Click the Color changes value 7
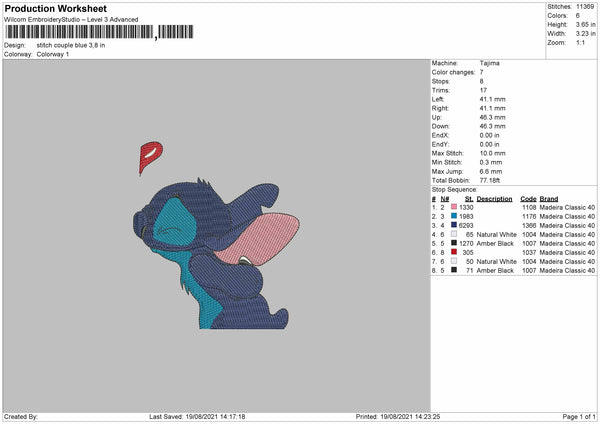This screenshot has height=424, width=600. [x=481, y=72]
